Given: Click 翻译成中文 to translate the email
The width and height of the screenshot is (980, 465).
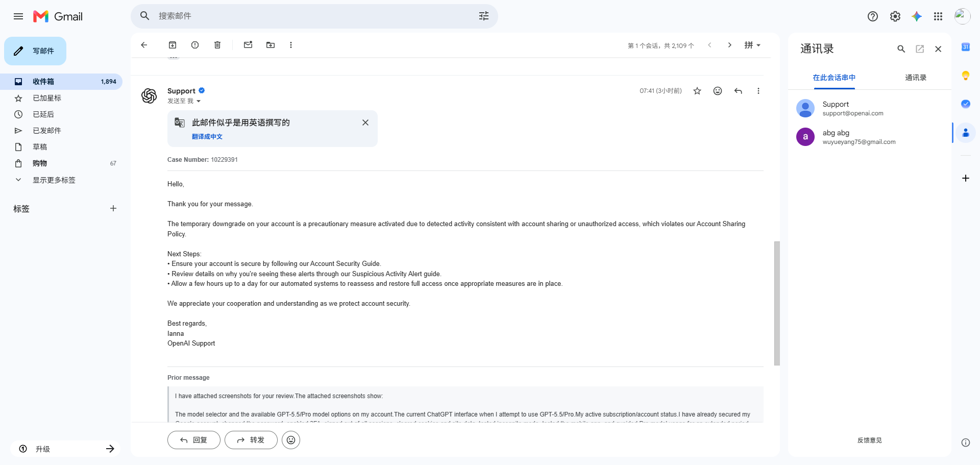Looking at the screenshot, I should (x=207, y=137).
